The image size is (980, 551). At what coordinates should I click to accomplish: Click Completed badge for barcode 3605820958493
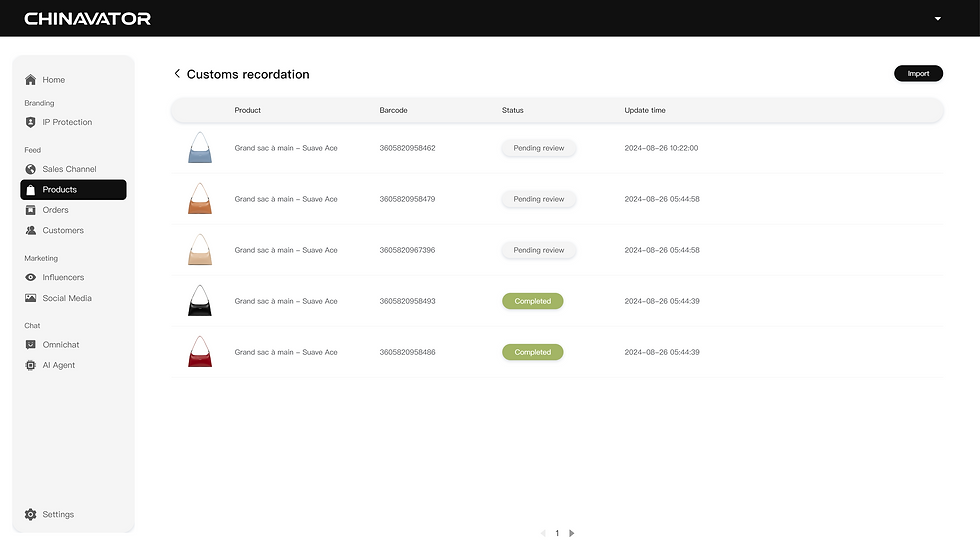point(532,301)
